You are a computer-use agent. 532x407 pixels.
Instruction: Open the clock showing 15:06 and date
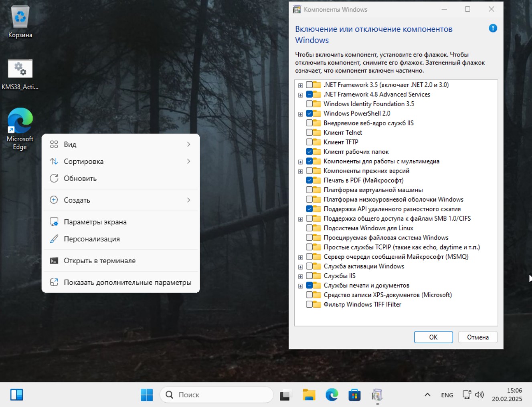click(507, 395)
